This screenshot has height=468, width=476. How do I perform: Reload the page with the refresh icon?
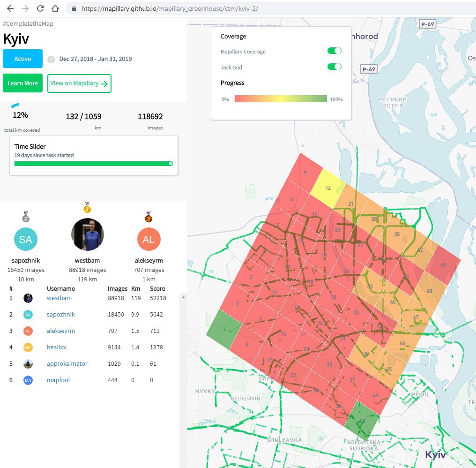click(x=40, y=8)
